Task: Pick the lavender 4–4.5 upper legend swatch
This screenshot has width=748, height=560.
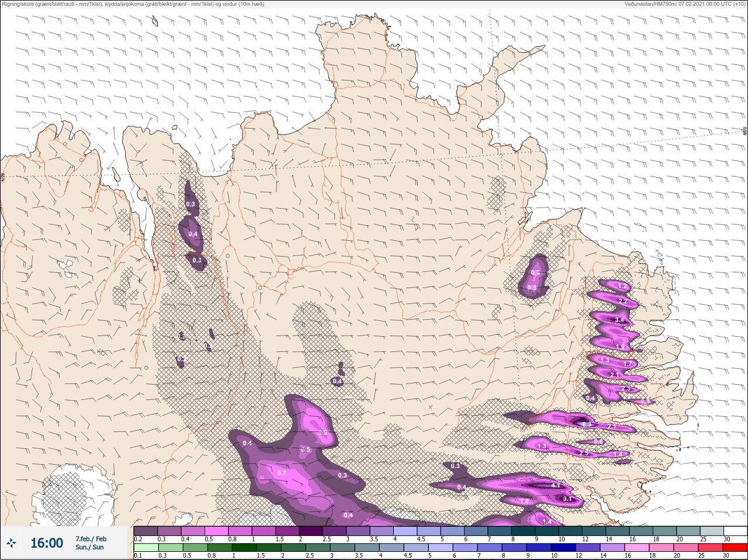Action: 406,531
